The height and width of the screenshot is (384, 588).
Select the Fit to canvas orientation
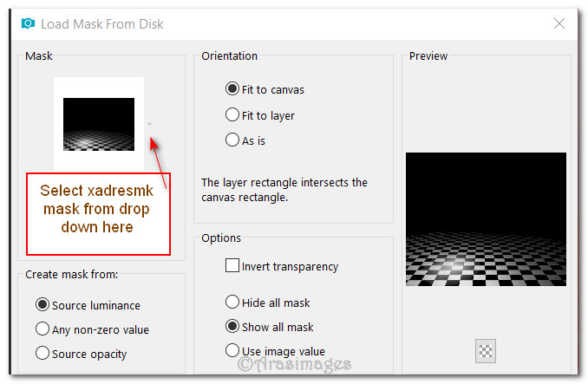click(232, 89)
